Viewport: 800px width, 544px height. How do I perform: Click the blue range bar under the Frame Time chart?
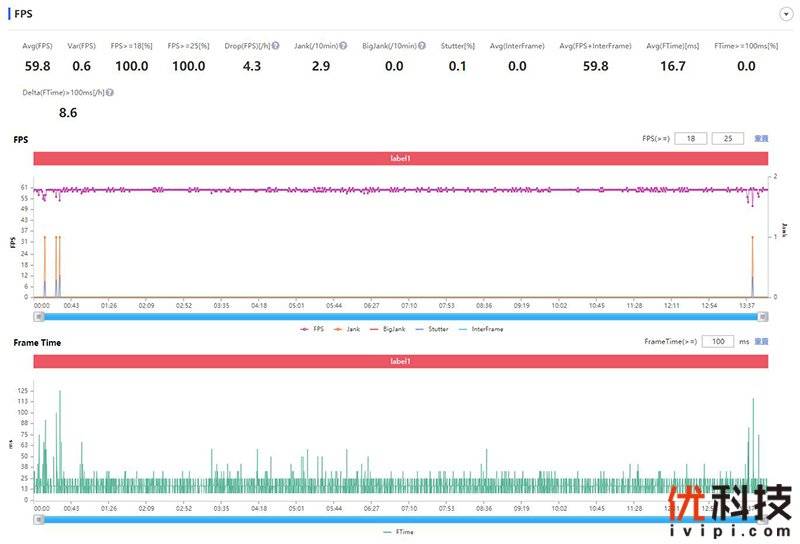coord(401,520)
